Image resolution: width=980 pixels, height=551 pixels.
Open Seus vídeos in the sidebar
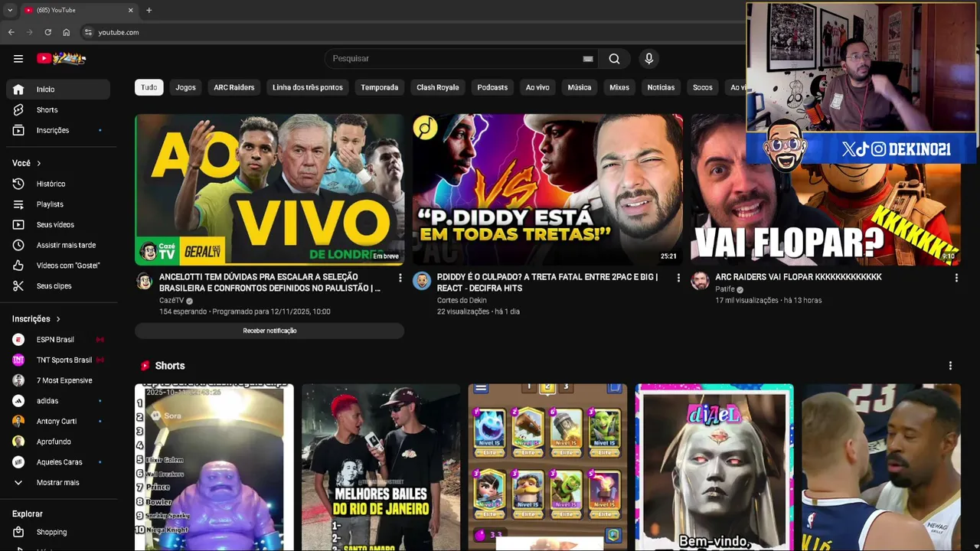click(x=58, y=225)
